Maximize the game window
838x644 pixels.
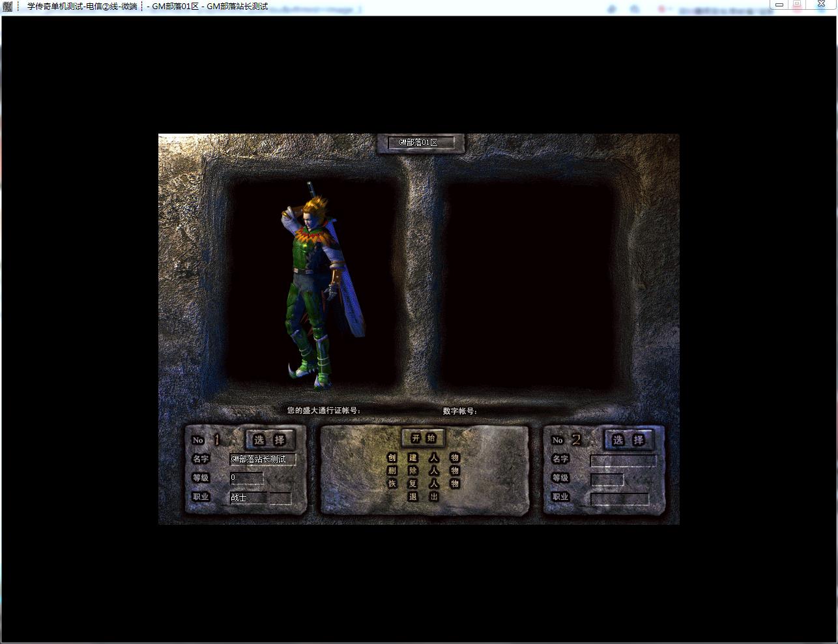pos(797,5)
